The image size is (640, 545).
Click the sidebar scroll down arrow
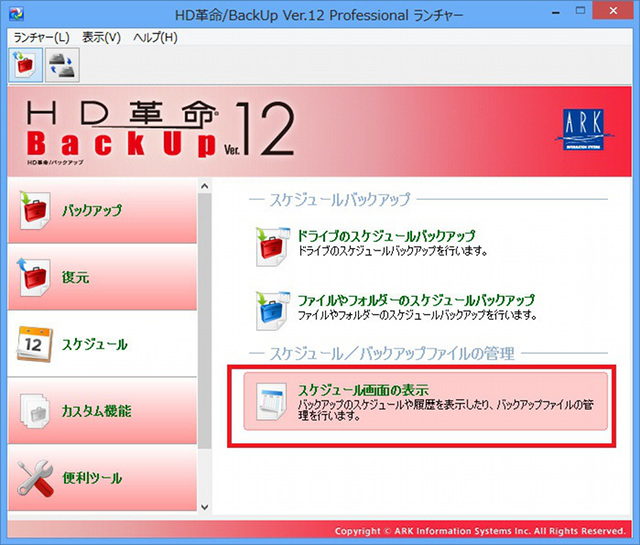pos(204,507)
